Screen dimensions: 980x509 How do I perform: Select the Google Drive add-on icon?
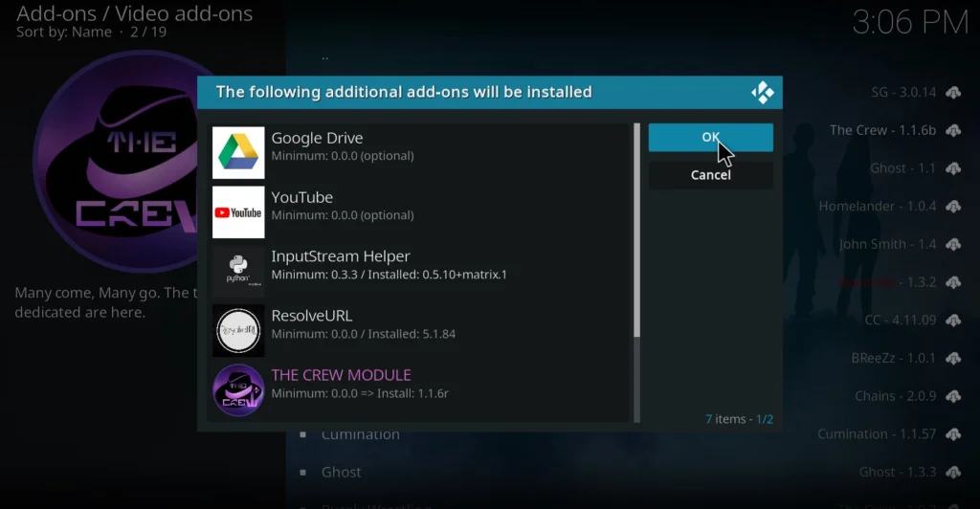238,153
